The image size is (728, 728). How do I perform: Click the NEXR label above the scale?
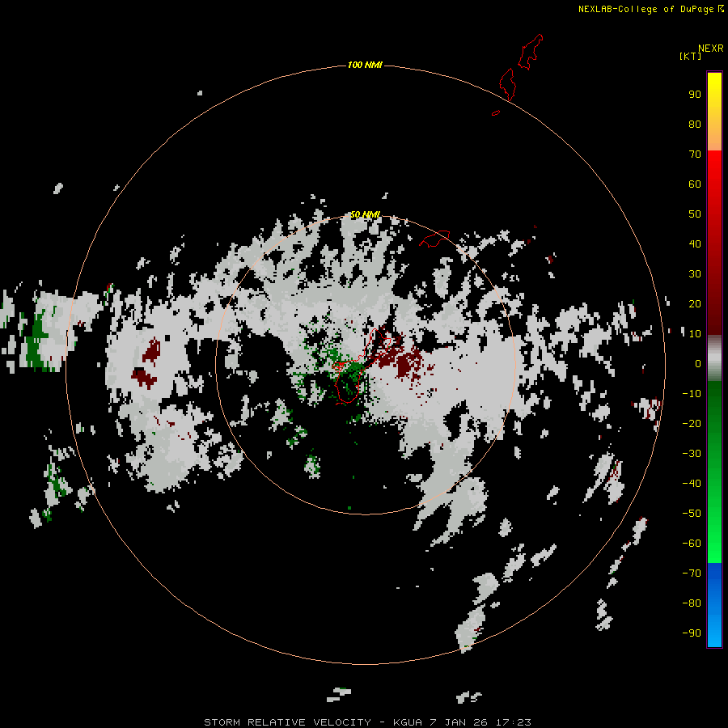[x=710, y=49]
